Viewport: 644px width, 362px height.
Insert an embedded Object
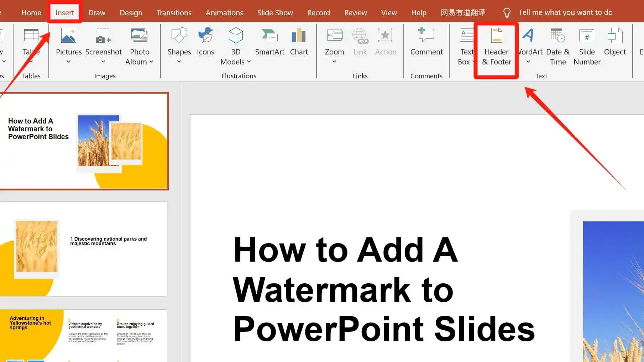(x=614, y=42)
